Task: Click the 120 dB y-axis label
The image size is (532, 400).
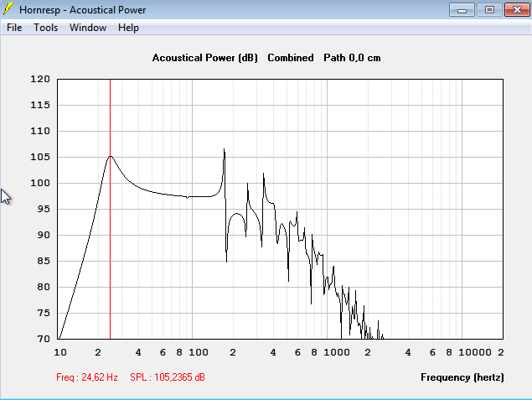Action: 40,79
